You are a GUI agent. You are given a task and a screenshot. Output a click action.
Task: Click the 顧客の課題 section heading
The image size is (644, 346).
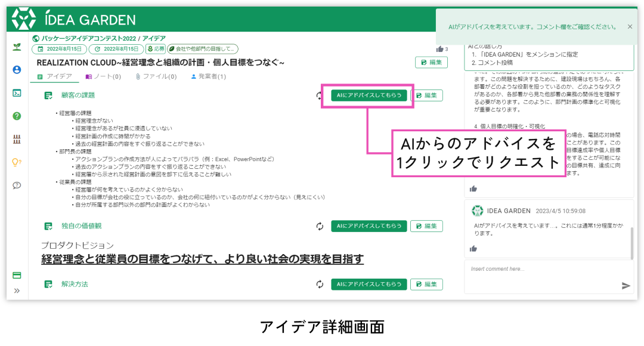(x=78, y=95)
